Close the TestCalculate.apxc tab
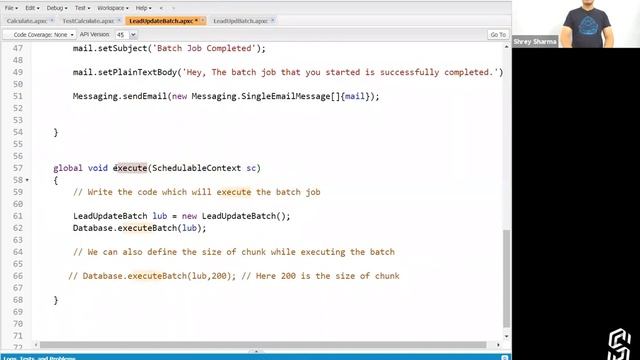Screen dimensions: 640x360 coord(119,20)
